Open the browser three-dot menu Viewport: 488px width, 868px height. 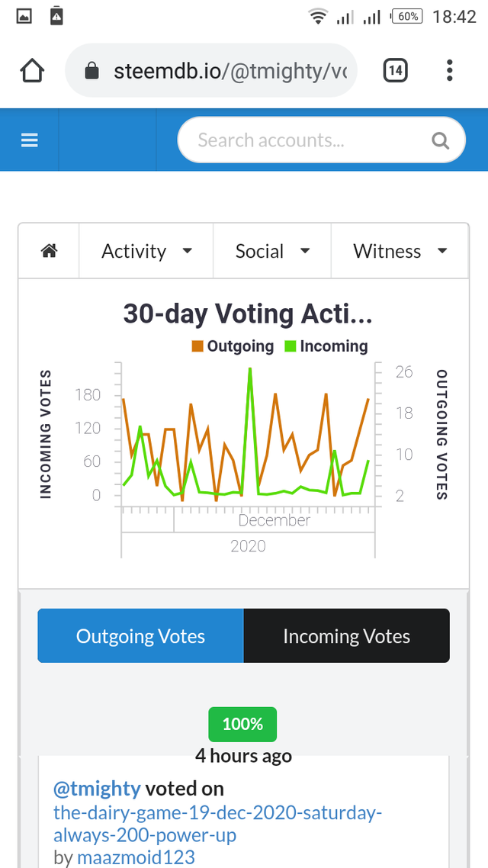[449, 72]
